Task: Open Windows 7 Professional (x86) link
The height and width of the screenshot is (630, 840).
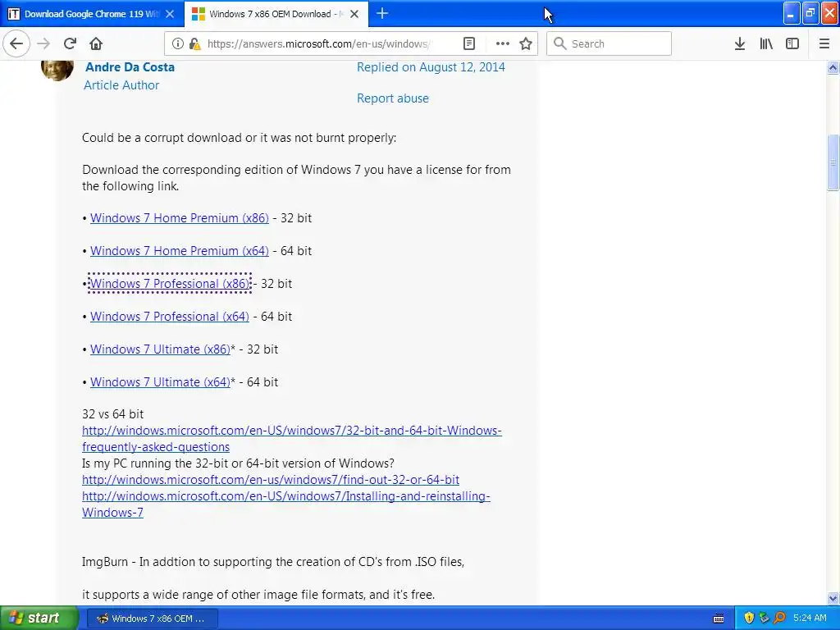Action: (x=170, y=283)
